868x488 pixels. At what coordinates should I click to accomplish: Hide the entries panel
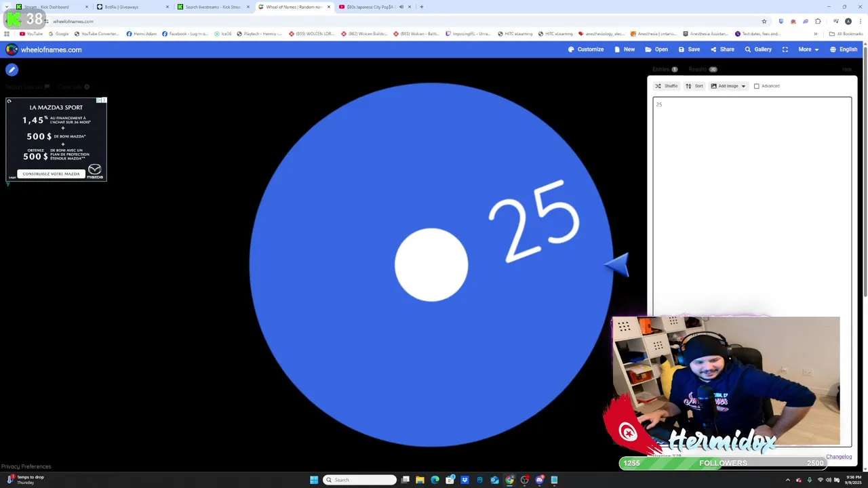coord(847,69)
